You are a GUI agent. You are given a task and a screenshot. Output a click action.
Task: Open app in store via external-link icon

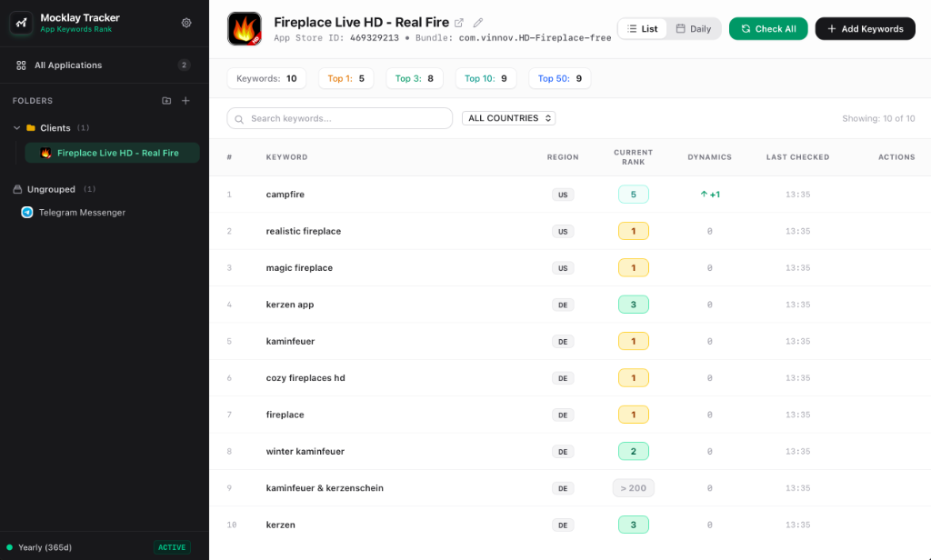click(x=459, y=23)
